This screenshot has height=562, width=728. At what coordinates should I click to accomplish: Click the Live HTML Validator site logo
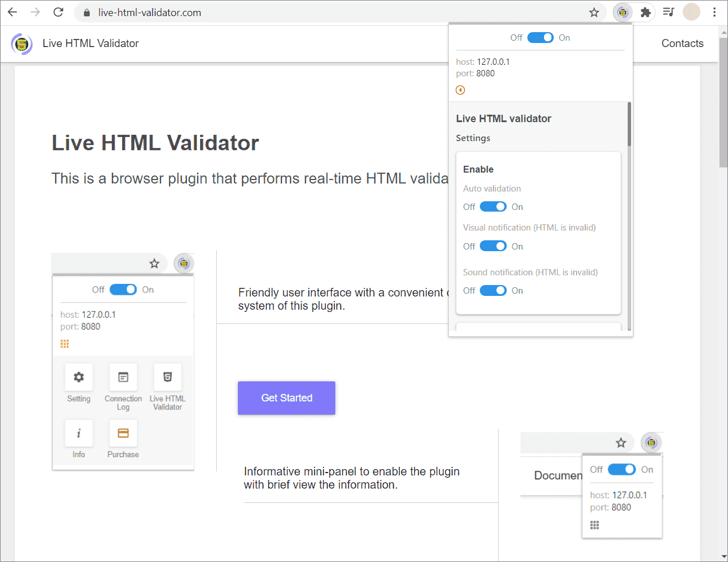pos(22,44)
